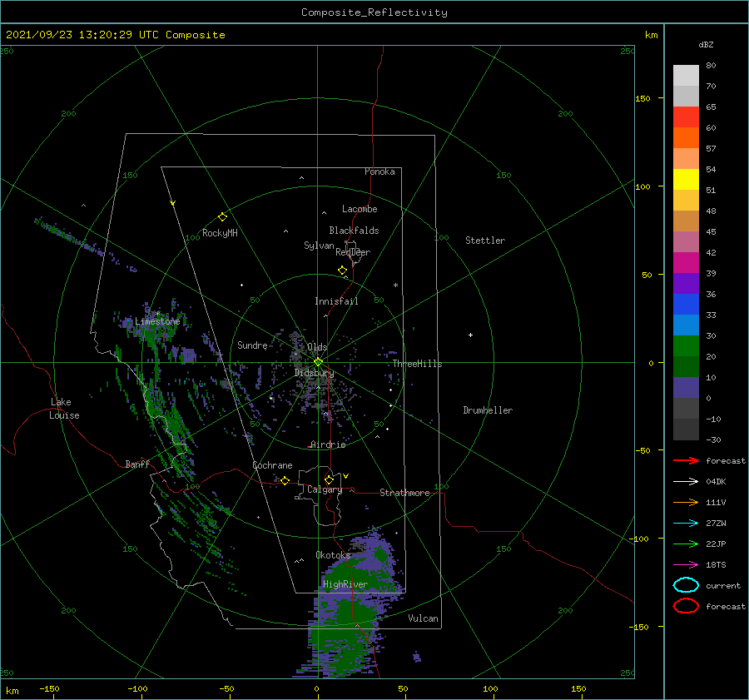Click the RockyMH label
749x700 pixels.
[220, 233]
